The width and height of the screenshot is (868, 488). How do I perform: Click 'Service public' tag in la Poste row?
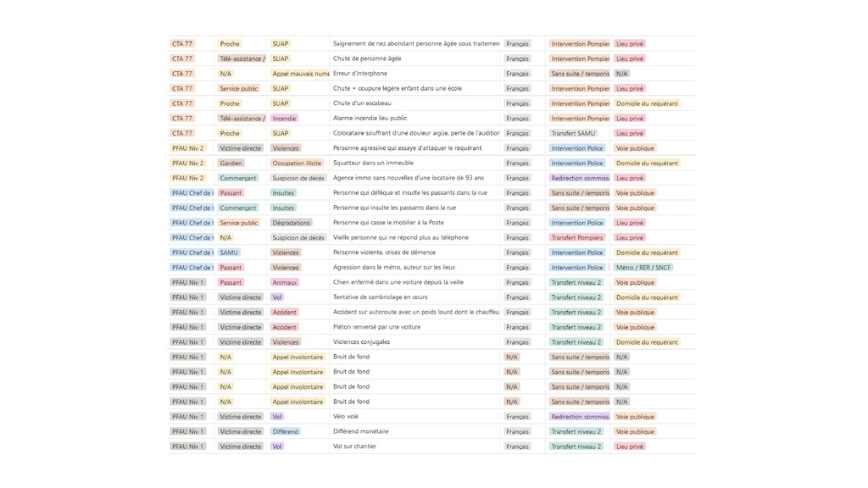click(x=238, y=223)
